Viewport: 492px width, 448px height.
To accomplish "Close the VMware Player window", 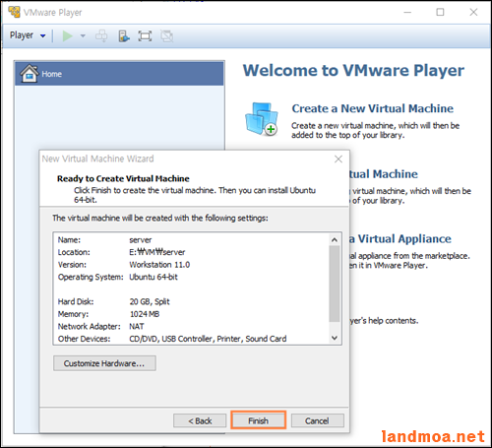I will click(473, 12).
